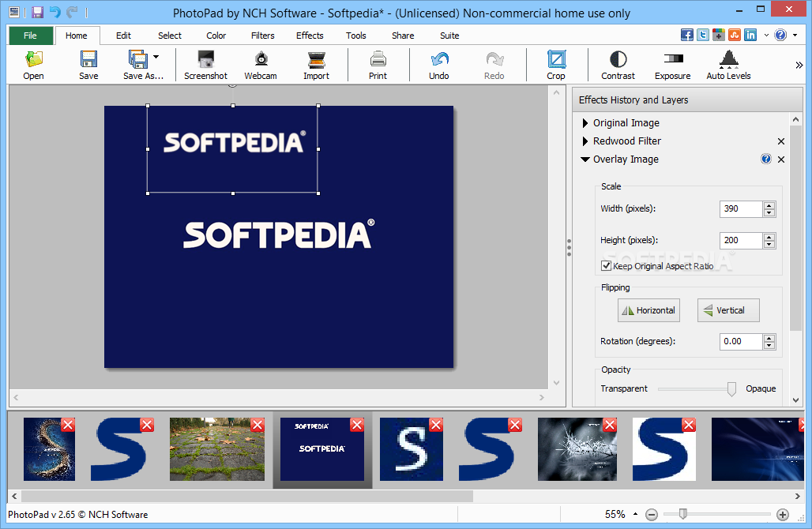Click the quick access Save icon in title bar
Screen dimensions: 812x529
[x=37, y=13]
